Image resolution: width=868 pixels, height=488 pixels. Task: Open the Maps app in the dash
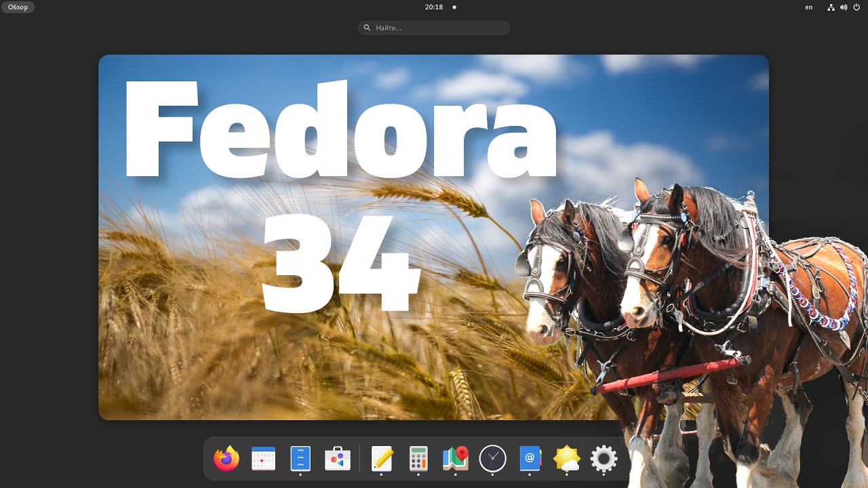coord(456,459)
